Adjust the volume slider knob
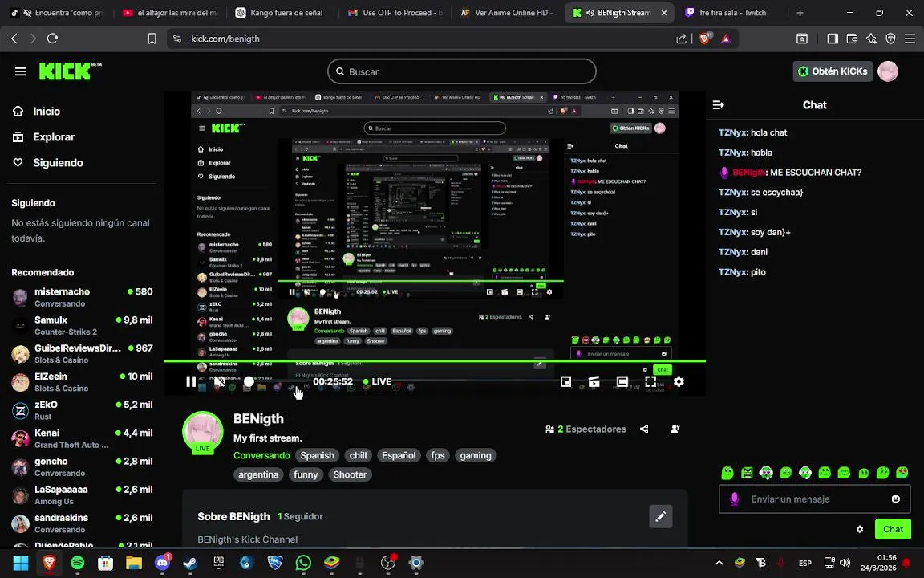The width and height of the screenshot is (924, 578). (x=249, y=381)
